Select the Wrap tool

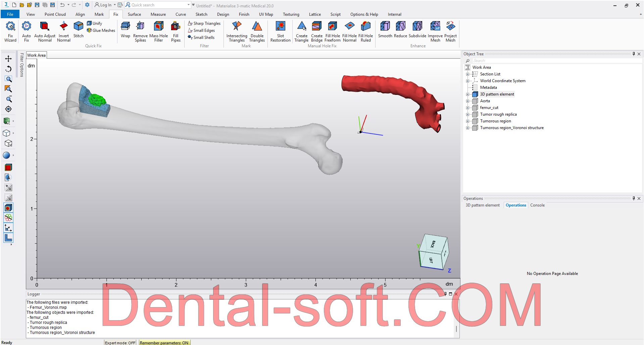[x=125, y=30]
